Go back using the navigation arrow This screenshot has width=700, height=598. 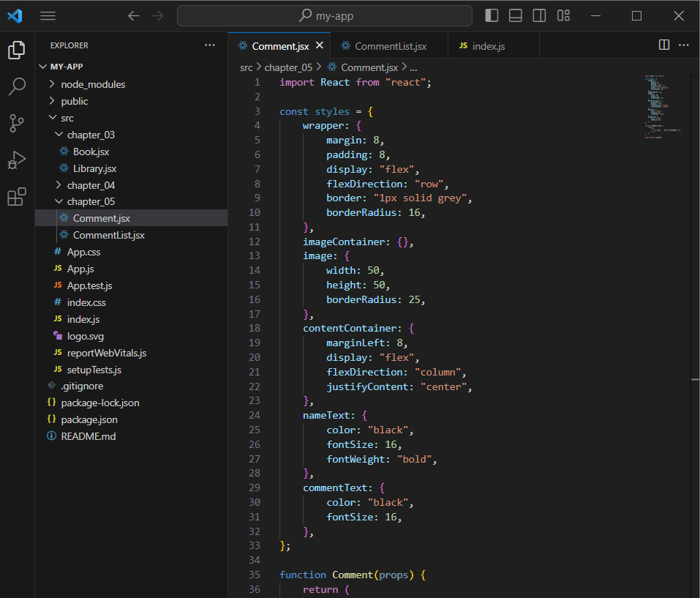133,15
